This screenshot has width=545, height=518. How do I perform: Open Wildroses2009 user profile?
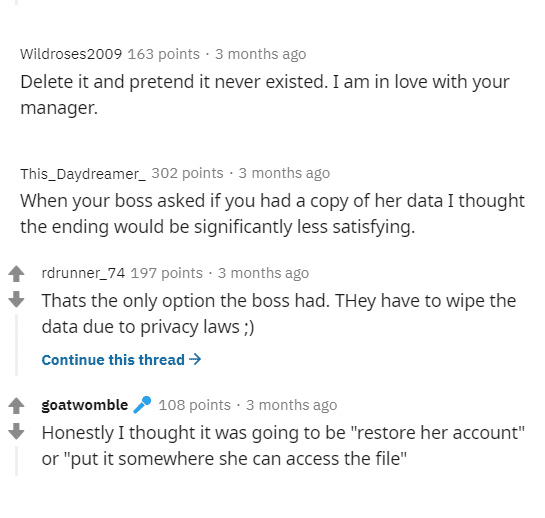(x=71, y=54)
